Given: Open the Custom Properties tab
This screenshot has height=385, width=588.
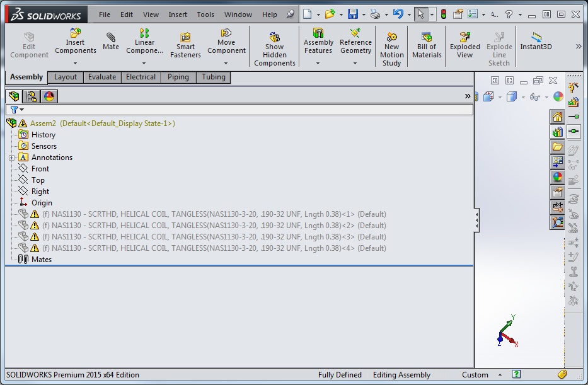Looking at the screenshot, I should point(557,192).
